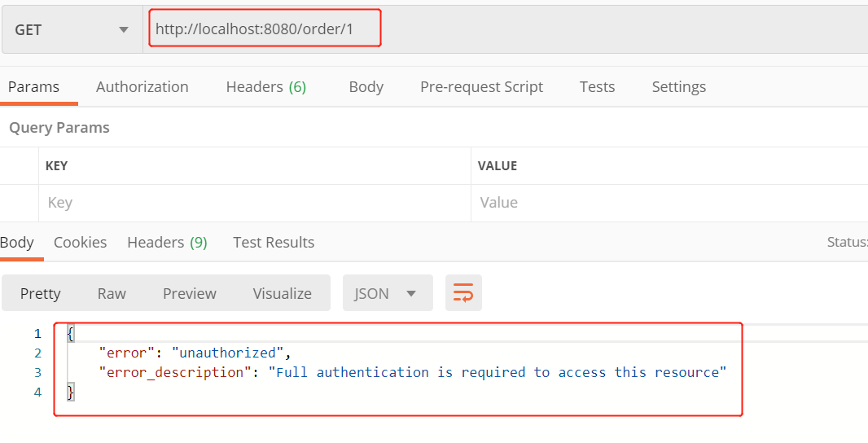Select the Raw view button
The height and width of the screenshot is (443, 868).
coord(112,293)
